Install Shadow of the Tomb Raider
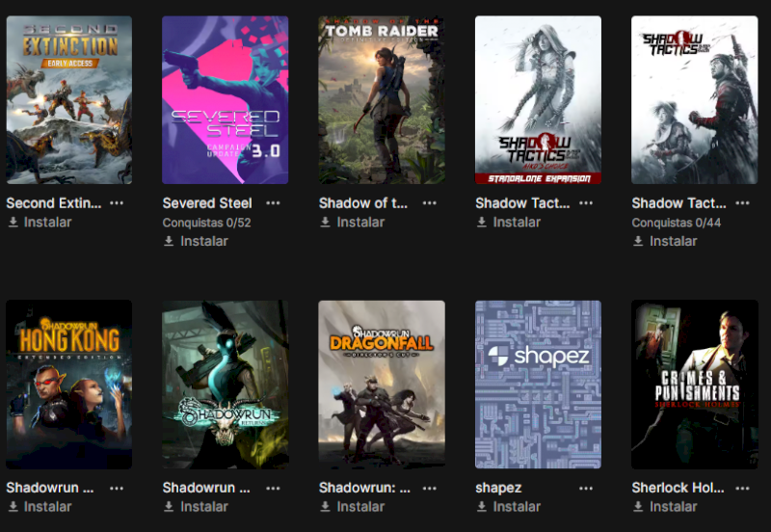The height and width of the screenshot is (532, 771). (x=353, y=223)
